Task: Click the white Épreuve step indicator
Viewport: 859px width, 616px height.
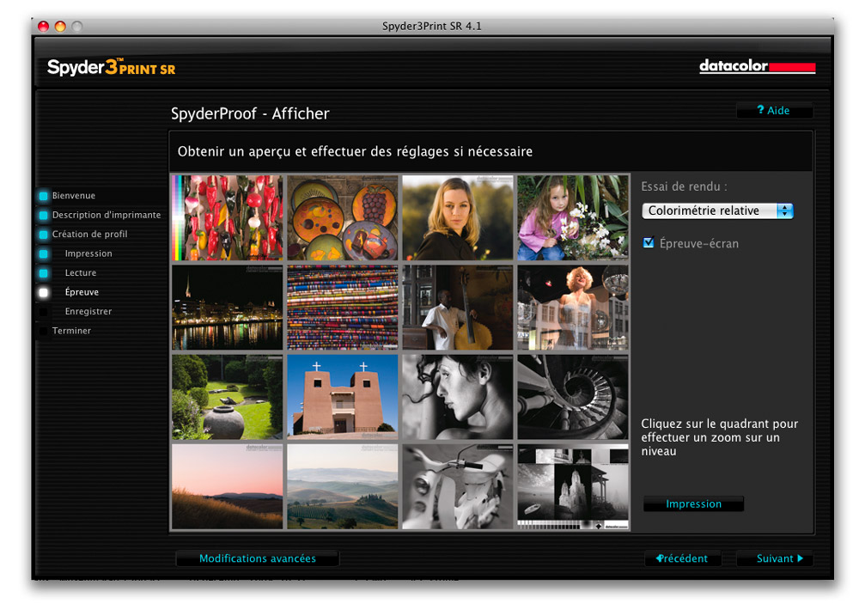Action: (43, 292)
